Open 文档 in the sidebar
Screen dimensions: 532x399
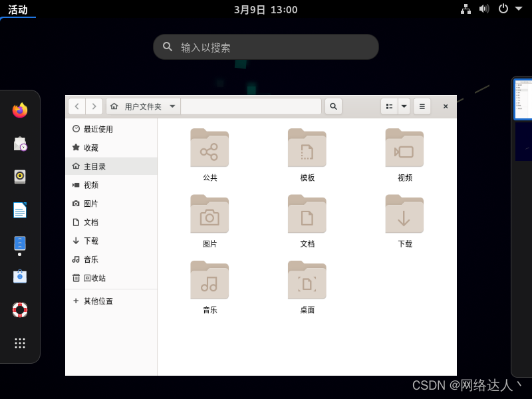(x=111, y=222)
